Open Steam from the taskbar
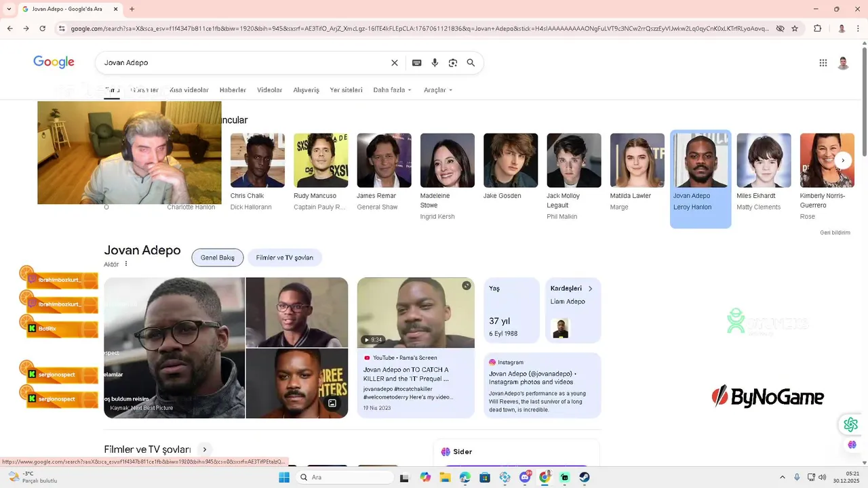The image size is (868, 488). 585,477
